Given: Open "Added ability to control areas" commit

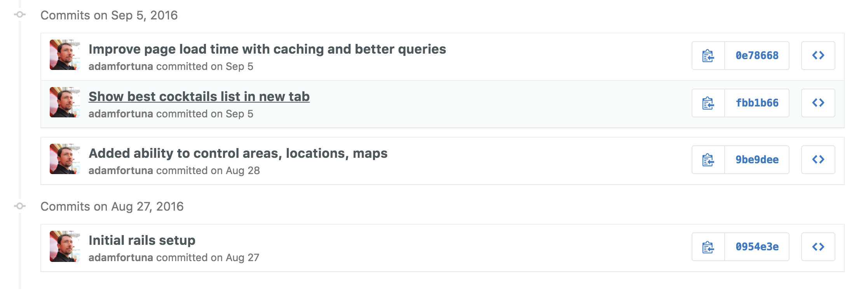Looking at the screenshot, I should coord(238,153).
